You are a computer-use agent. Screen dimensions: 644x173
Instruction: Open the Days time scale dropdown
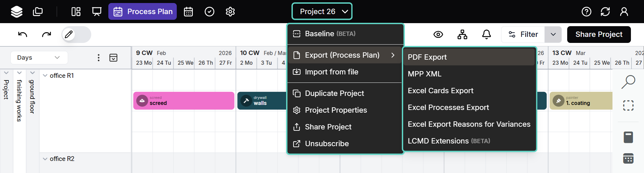(39, 57)
